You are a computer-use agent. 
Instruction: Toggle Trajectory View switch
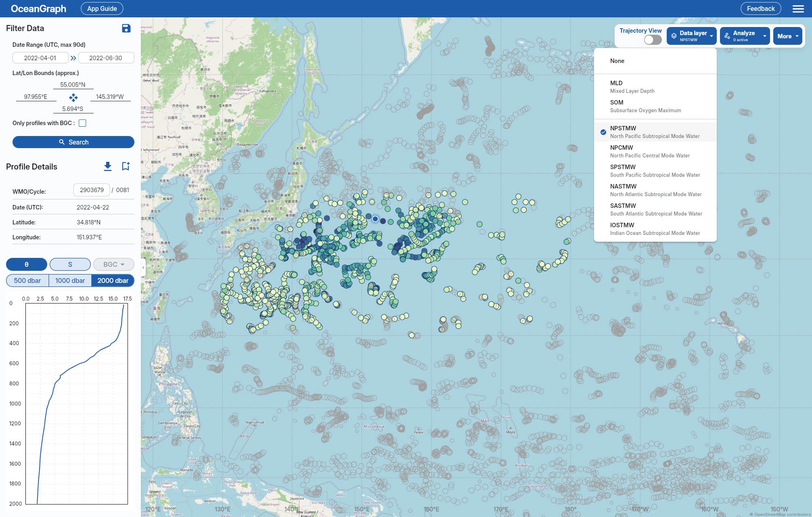(x=653, y=40)
